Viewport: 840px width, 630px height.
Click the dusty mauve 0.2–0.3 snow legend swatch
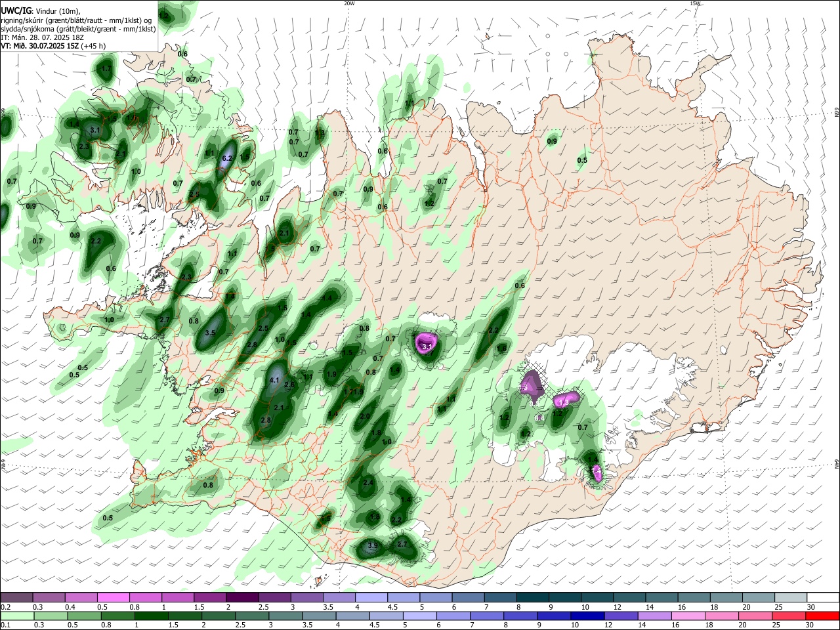[16, 597]
